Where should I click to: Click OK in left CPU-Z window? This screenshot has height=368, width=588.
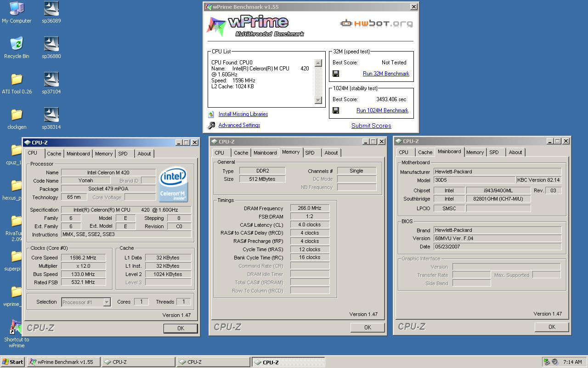point(181,328)
